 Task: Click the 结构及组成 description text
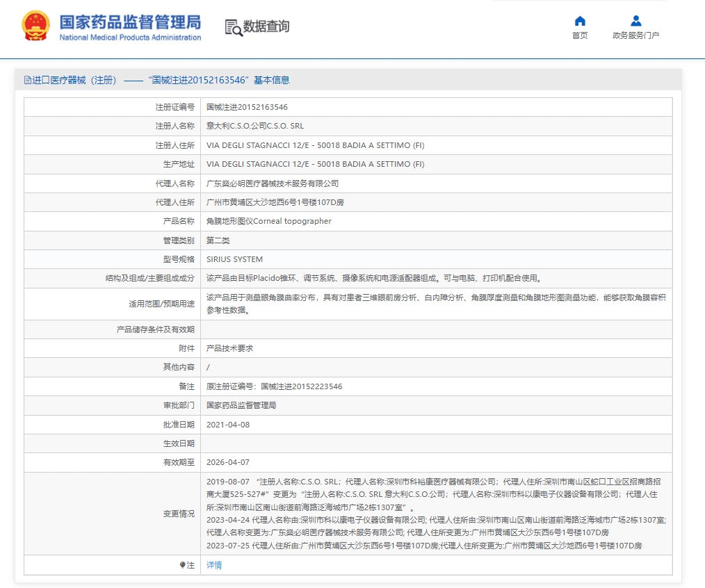pos(375,278)
